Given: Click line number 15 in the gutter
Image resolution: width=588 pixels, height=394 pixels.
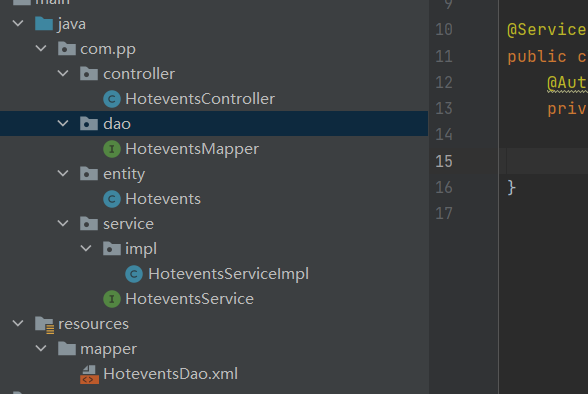Looking at the screenshot, I should [x=444, y=161].
